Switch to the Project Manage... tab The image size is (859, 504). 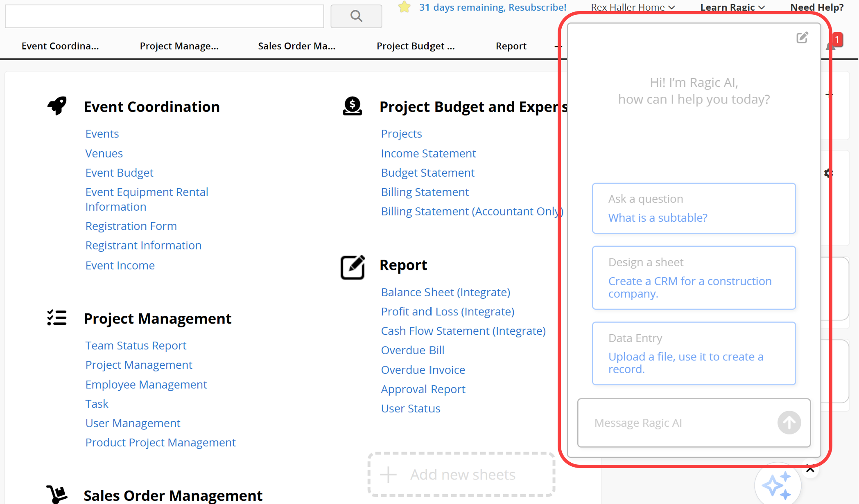click(179, 46)
